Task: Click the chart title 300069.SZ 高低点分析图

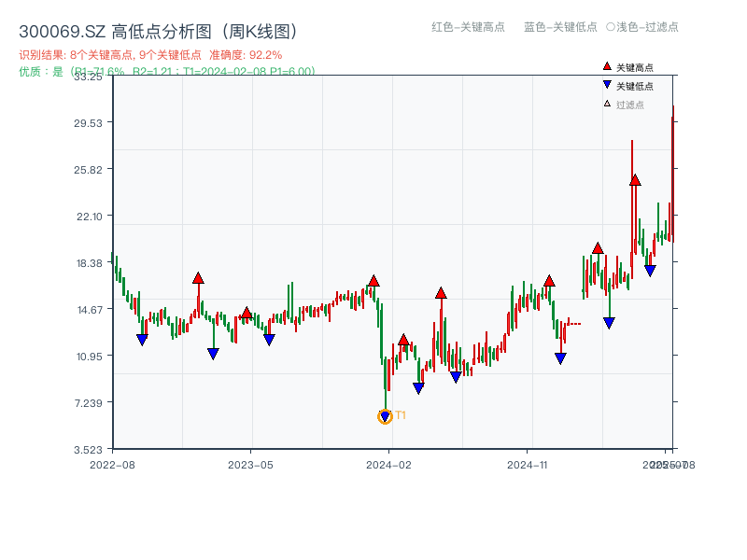Action: tap(158, 32)
